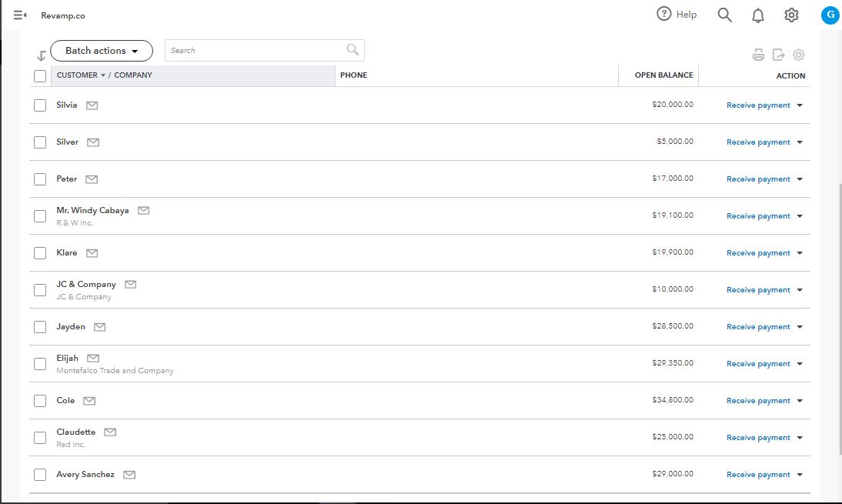Check the select-all customers checkbox

(x=40, y=76)
